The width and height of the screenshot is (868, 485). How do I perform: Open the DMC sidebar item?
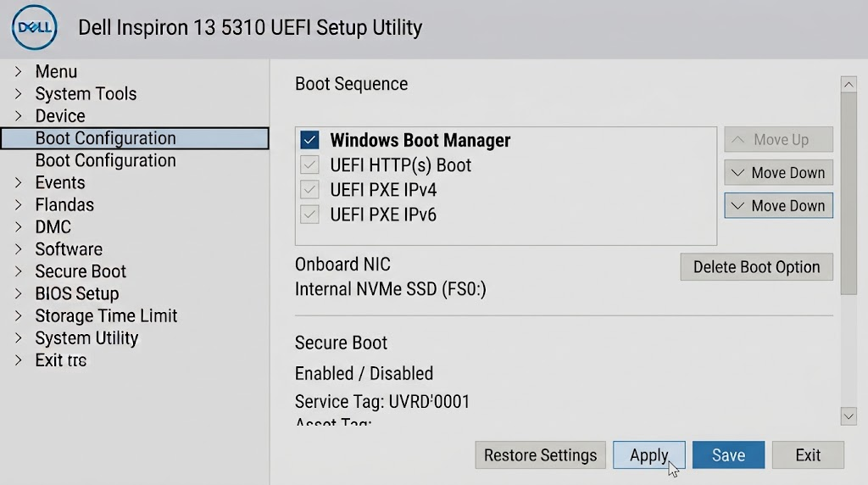(x=53, y=227)
